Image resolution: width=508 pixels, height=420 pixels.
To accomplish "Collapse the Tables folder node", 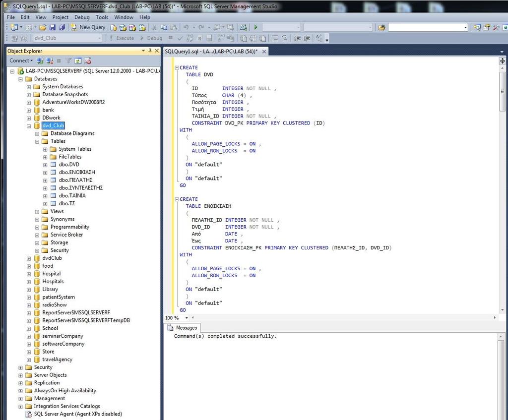I will tap(37, 141).
